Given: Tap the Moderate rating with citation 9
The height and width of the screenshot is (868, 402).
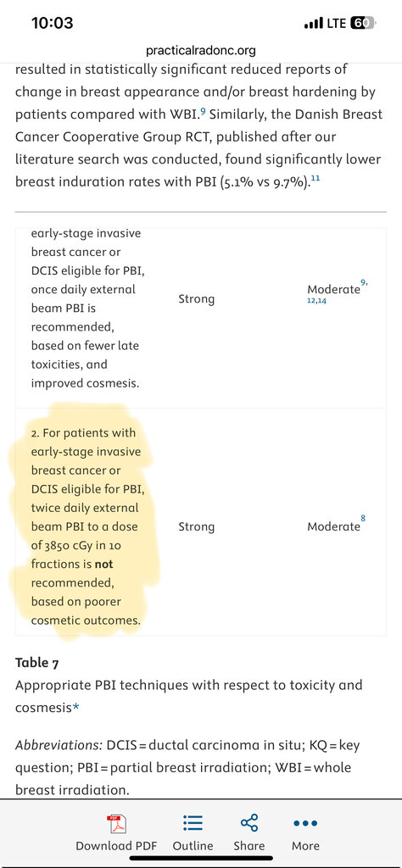Looking at the screenshot, I should click(x=334, y=289).
